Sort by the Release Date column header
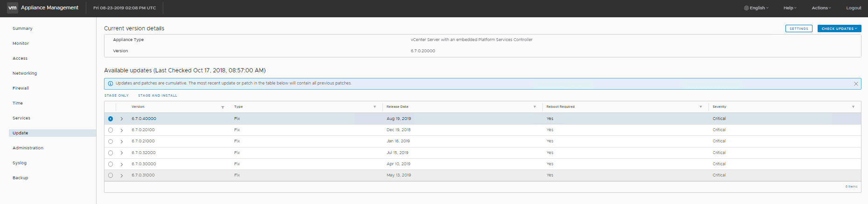 pos(397,107)
